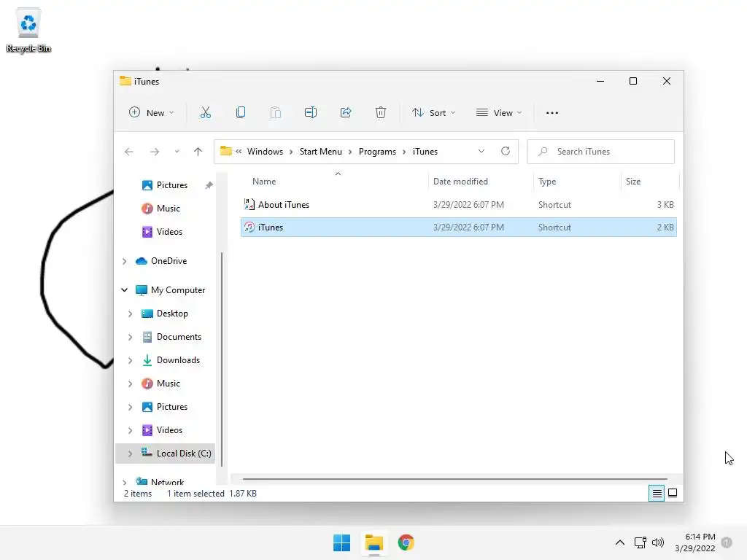Expand the Downloads tree node
Screen dimensions: 747x560
tap(130, 360)
